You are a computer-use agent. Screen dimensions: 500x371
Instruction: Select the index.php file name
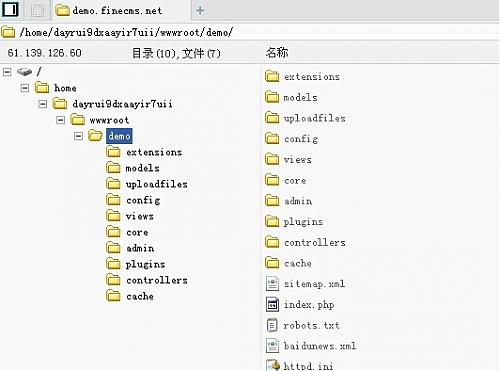[309, 305]
